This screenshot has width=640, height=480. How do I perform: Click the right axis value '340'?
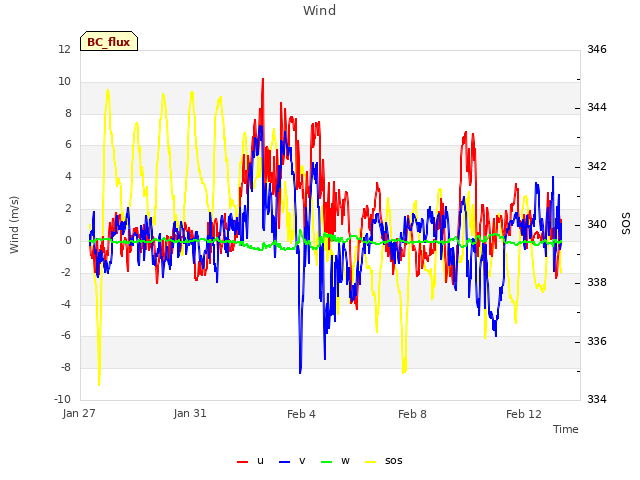click(x=597, y=224)
